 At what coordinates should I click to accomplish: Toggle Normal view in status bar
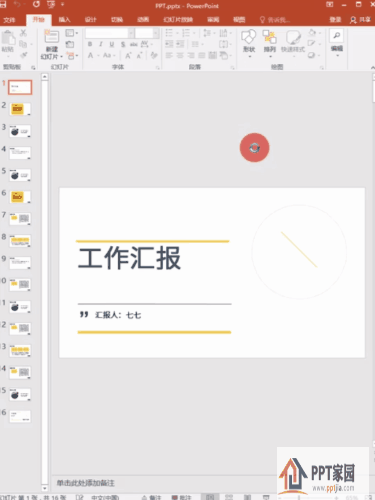pyautogui.click(x=210, y=497)
